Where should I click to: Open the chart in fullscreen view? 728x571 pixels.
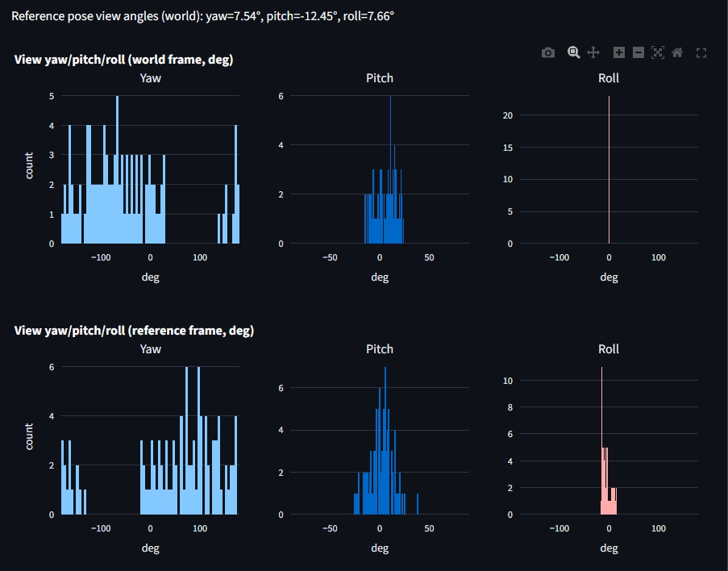(x=701, y=52)
